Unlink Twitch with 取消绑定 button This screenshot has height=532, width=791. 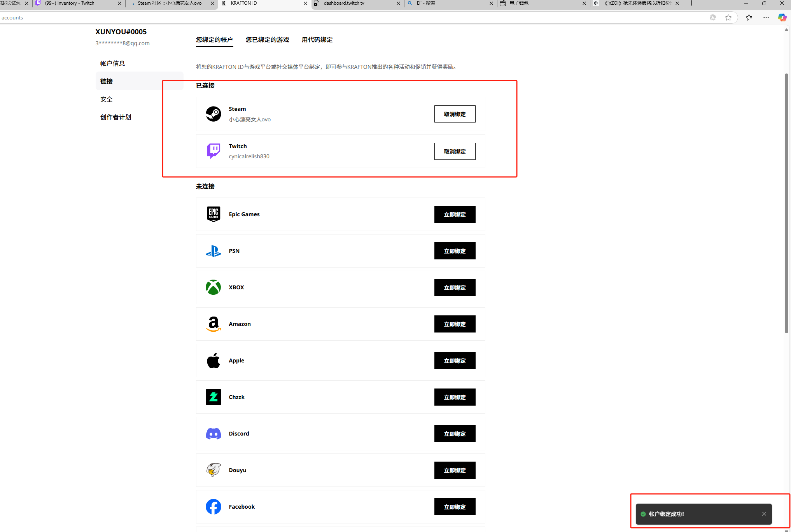455,151
